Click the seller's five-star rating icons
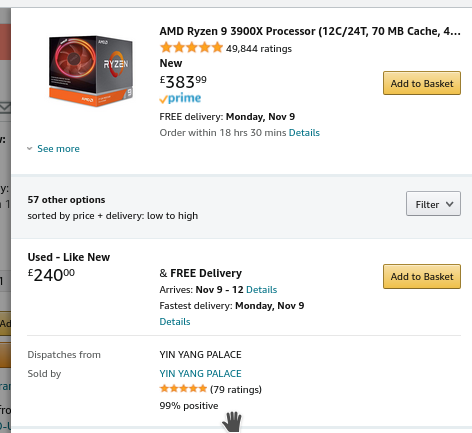The width and height of the screenshot is (472, 433). (x=183, y=389)
